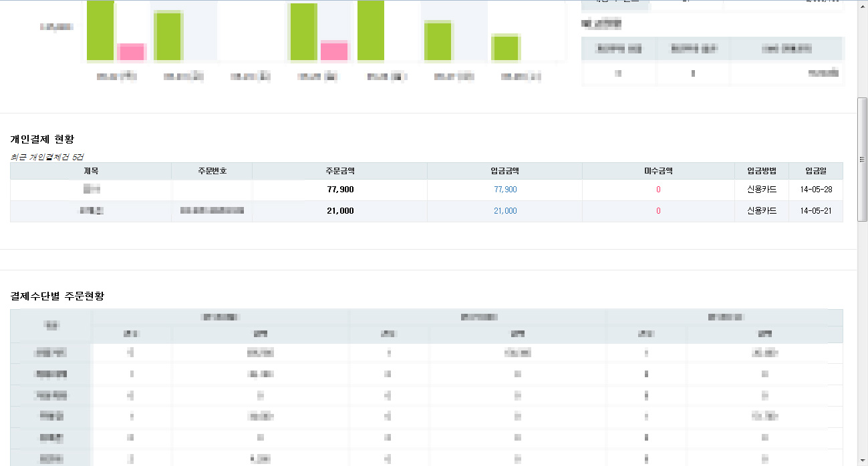
Task: Click the 개인결제 현황 section heading
Action: [x=42, y=140]
